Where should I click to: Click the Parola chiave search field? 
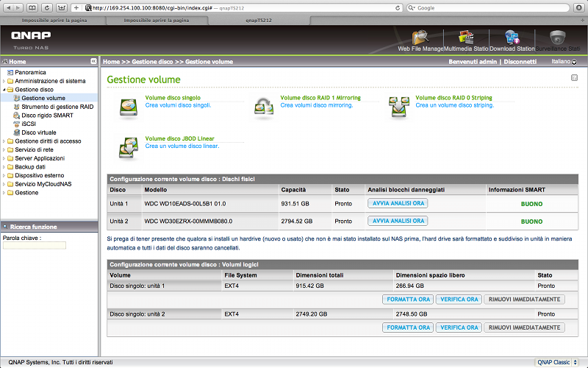pos(35,245)
